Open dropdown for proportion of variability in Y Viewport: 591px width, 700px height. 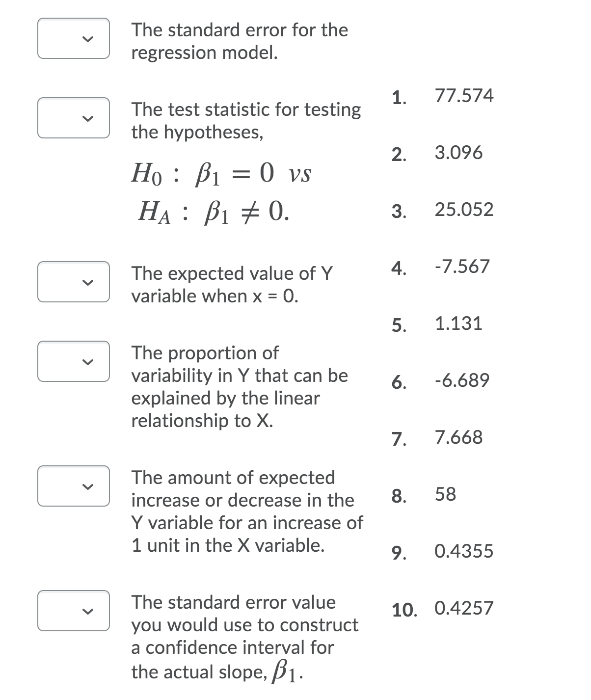coord(74,361)
